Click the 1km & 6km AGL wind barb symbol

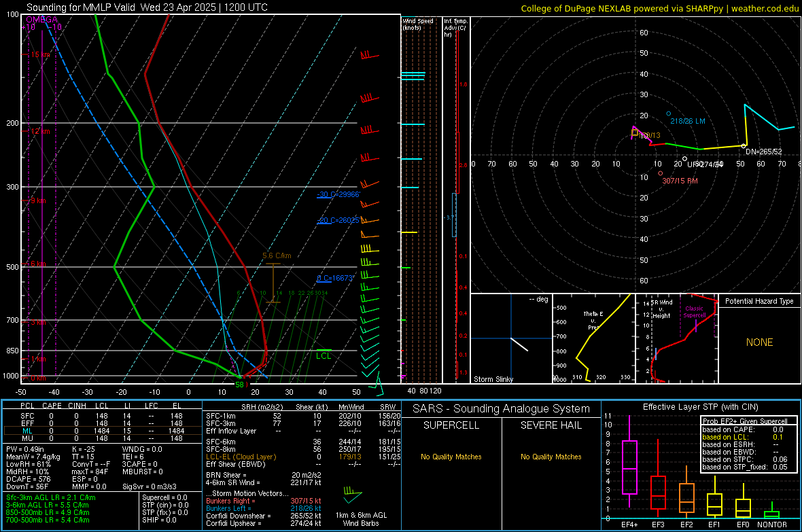click(353, 494)
